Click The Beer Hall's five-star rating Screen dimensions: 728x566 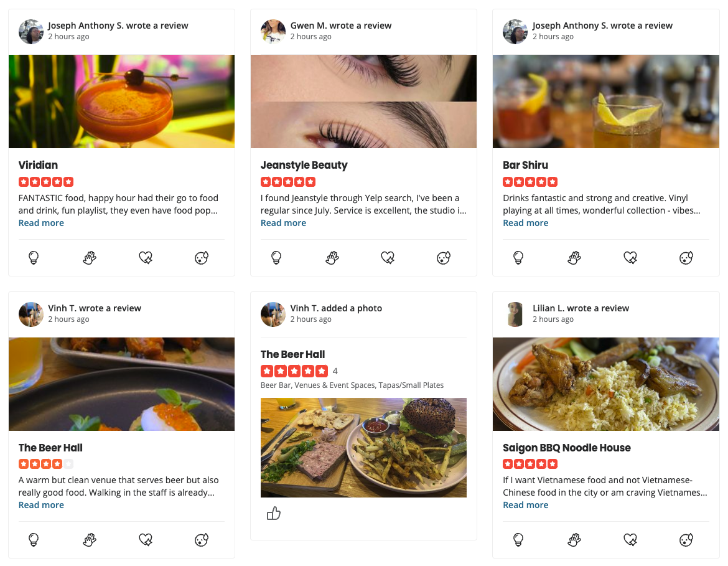294,370
